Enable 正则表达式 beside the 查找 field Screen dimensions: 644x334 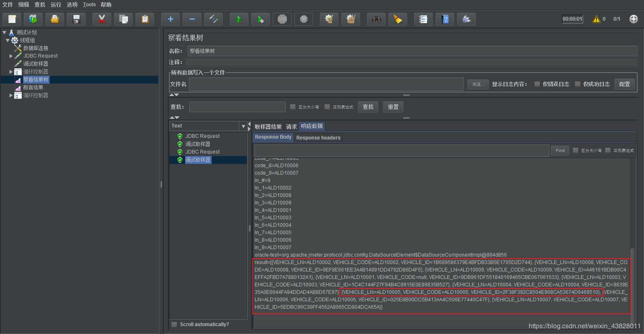pyautogui.click(x=327, y=107)
